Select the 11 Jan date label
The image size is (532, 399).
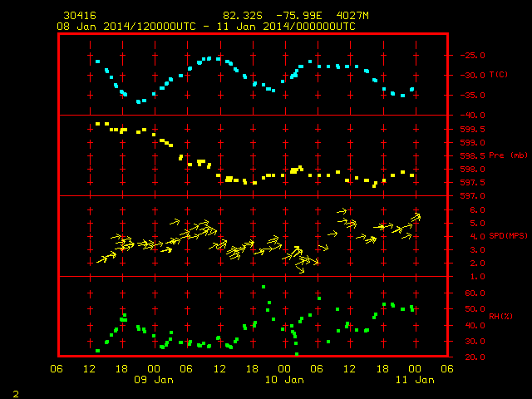click(415, 380)
